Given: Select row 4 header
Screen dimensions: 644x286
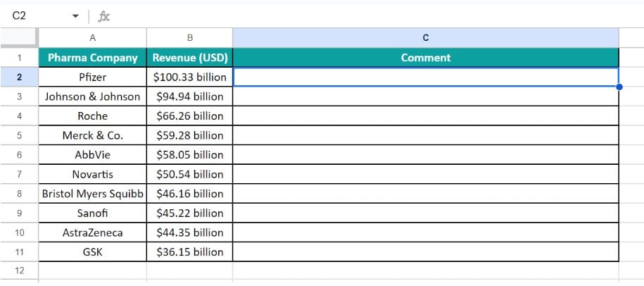Looking at the screenshot, I should (x=19, y=116).
